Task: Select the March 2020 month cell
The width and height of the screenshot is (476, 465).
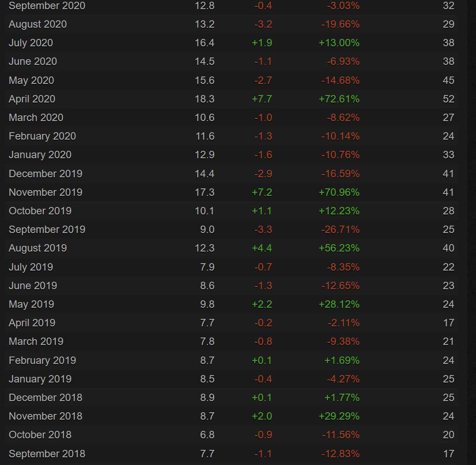Action: click(36, 118)
